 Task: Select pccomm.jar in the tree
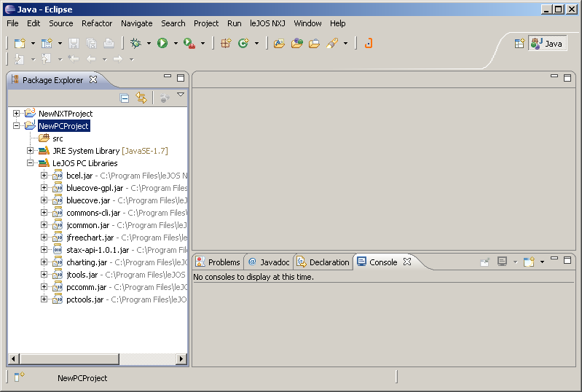[86, 287]
